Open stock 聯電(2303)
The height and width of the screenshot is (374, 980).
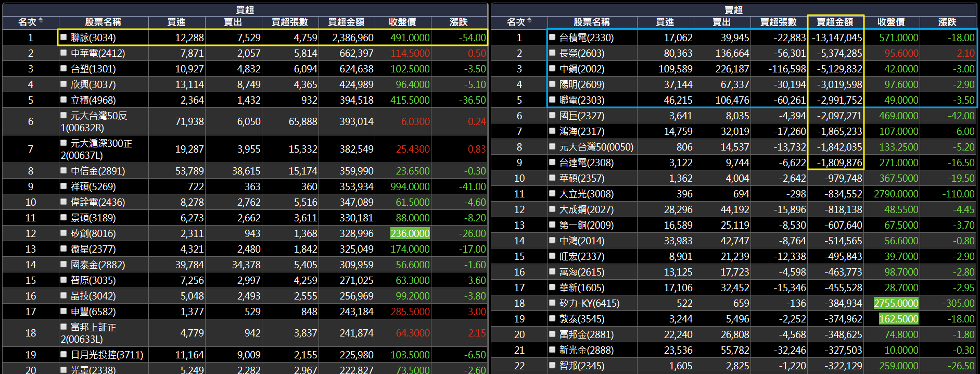coord(582,100)
